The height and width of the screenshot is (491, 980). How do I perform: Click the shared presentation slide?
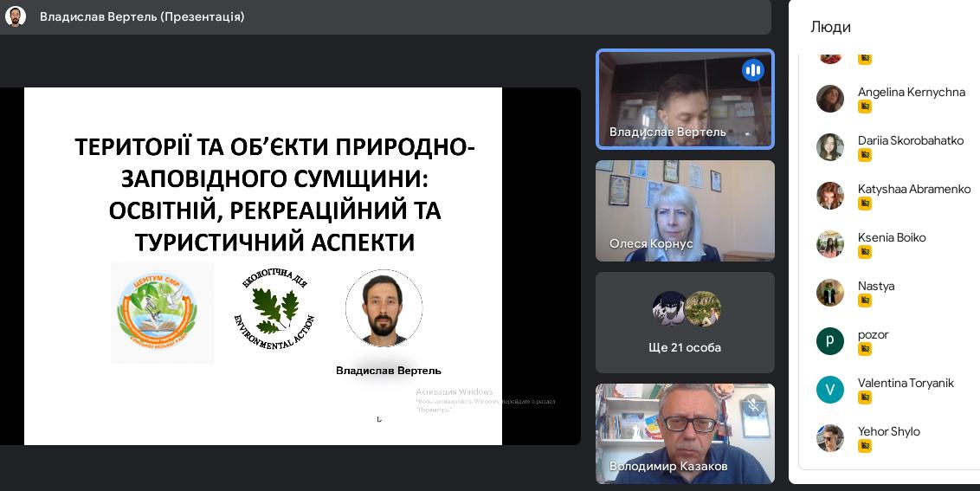(x=263, y=266)
